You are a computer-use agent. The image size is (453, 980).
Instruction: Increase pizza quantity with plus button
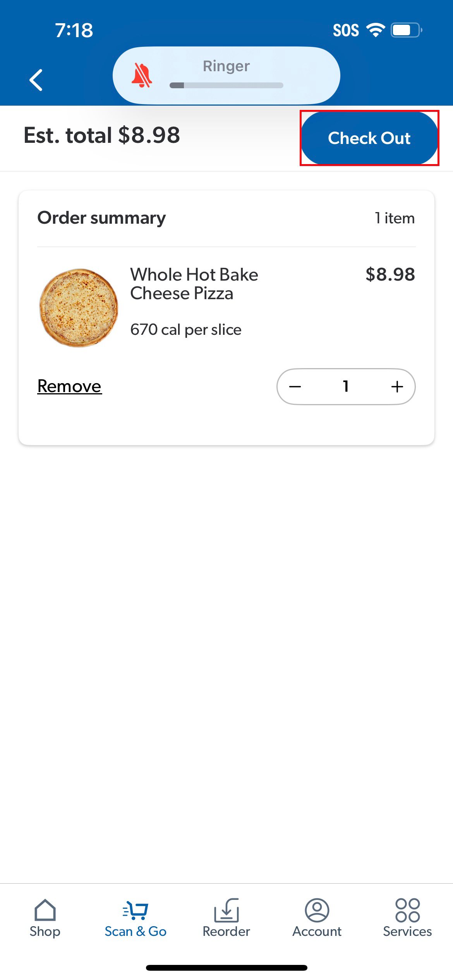tap(397, 387)
